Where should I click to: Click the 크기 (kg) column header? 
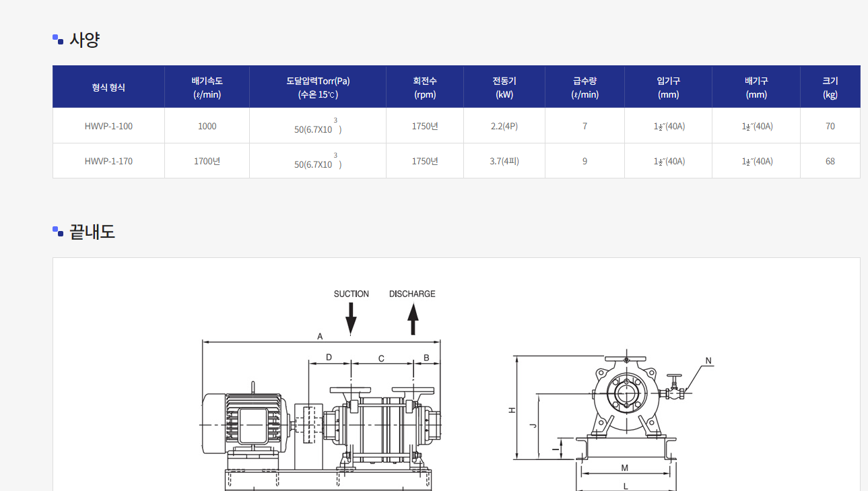pos(830,87)
